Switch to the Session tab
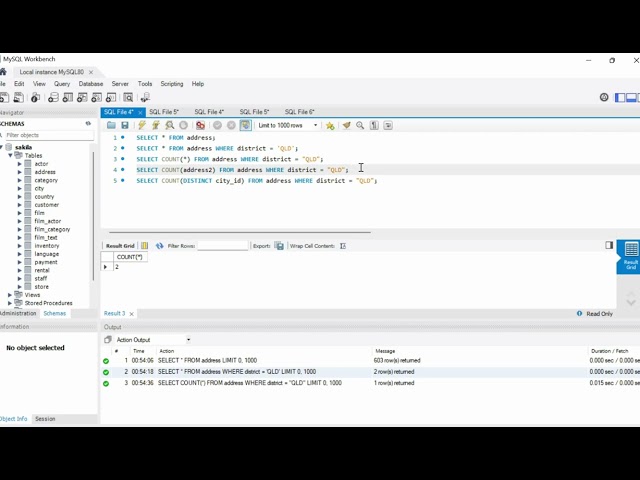 45,419
